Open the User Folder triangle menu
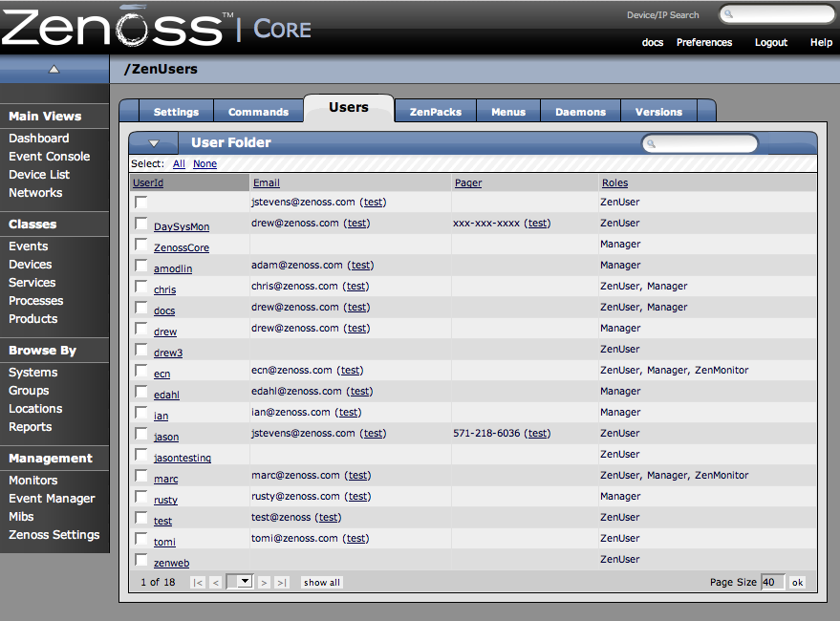 tap(154, 143)
